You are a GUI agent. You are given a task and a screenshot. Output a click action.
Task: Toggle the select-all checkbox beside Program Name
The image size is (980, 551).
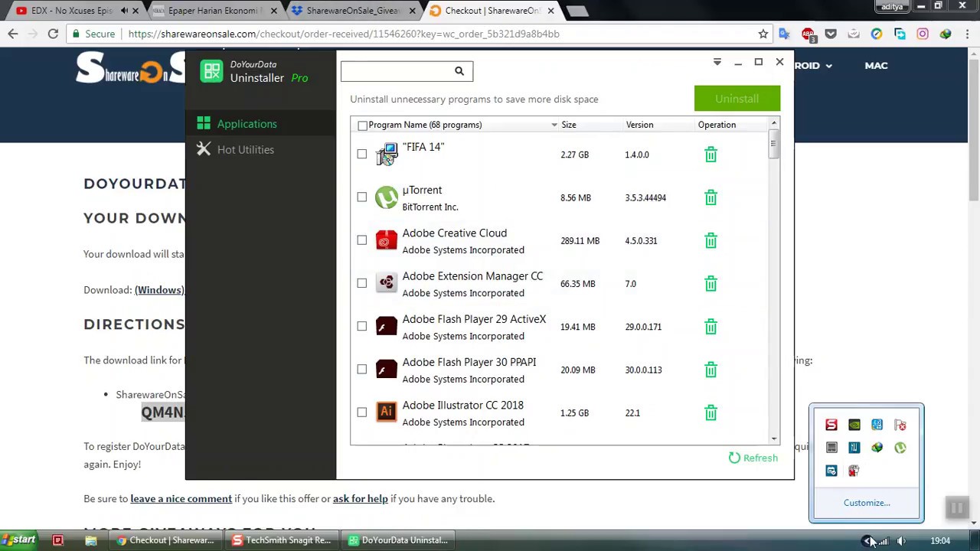pyautogui.click(x=363, y=126)
